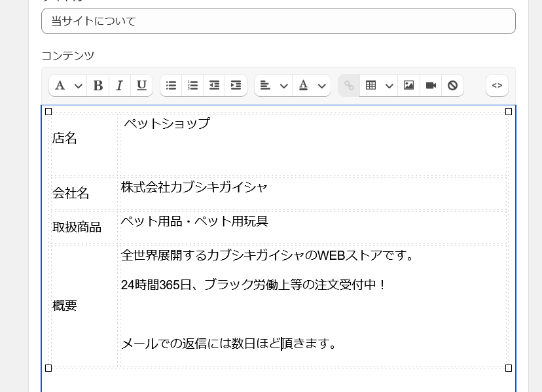Insert a bulleted list
Viewport: 542px width, 392px height.
point(171,86)
